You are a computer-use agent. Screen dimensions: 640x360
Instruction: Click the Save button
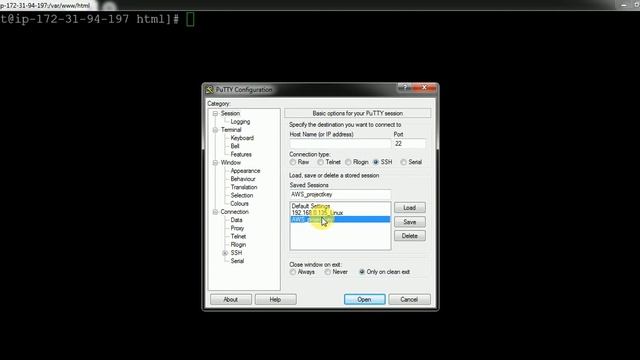click(x=409, y=222)
